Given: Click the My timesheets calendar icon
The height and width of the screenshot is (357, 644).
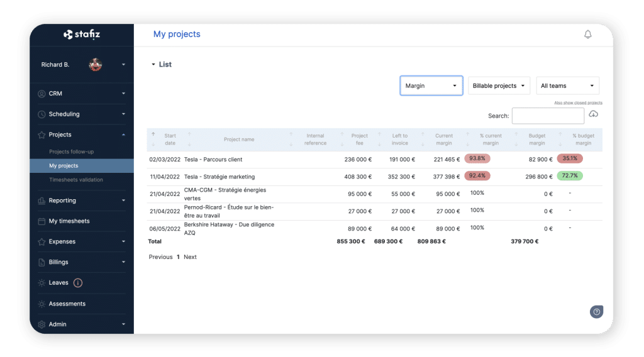Looking at the screenshot, I should point(42,221).
